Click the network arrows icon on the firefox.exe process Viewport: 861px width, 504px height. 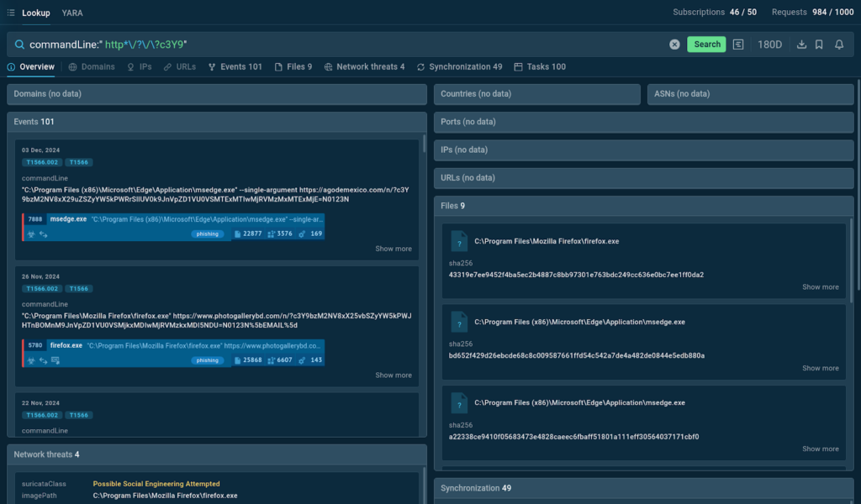[43, 360]
